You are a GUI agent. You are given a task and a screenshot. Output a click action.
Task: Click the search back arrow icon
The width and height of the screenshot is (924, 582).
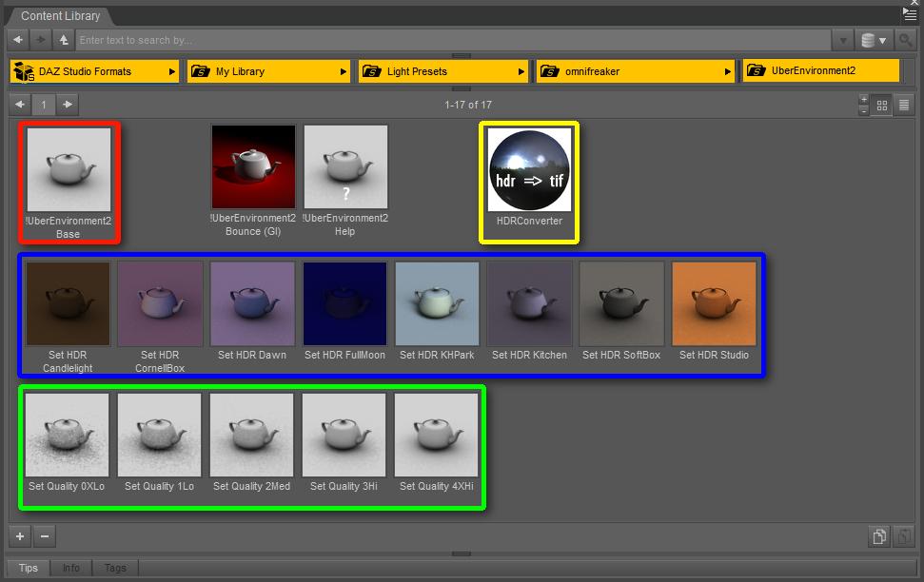click(x=18, y=40)
